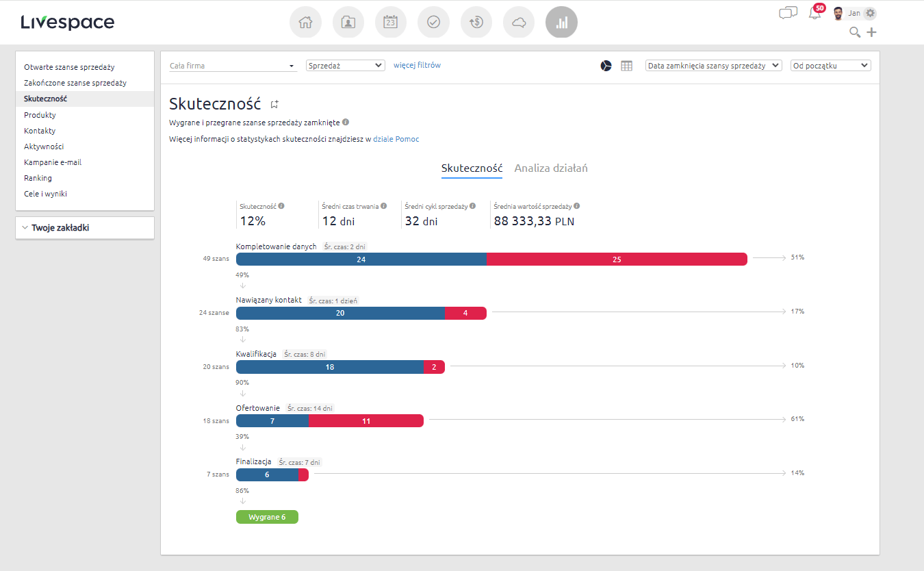Click the green Wygrane 6 button
924x571 pixels.
tap(267, 517)
